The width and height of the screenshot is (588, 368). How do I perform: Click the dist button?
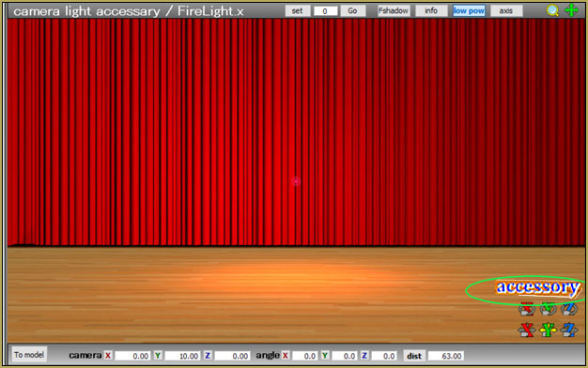click(x=414, y=356)
